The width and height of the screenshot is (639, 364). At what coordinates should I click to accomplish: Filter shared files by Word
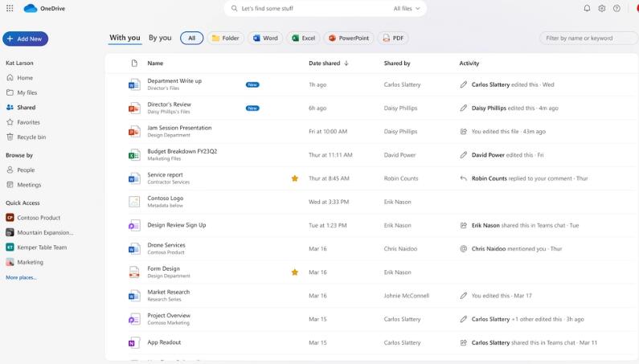pos(265,38)
